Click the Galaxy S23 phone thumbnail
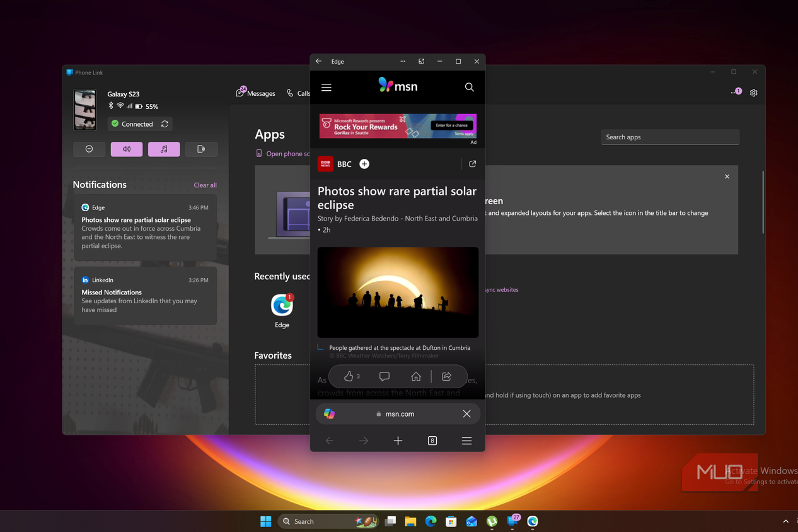Image resolution: width=798 pixels, height=532 pixels. tap(85, 110)
